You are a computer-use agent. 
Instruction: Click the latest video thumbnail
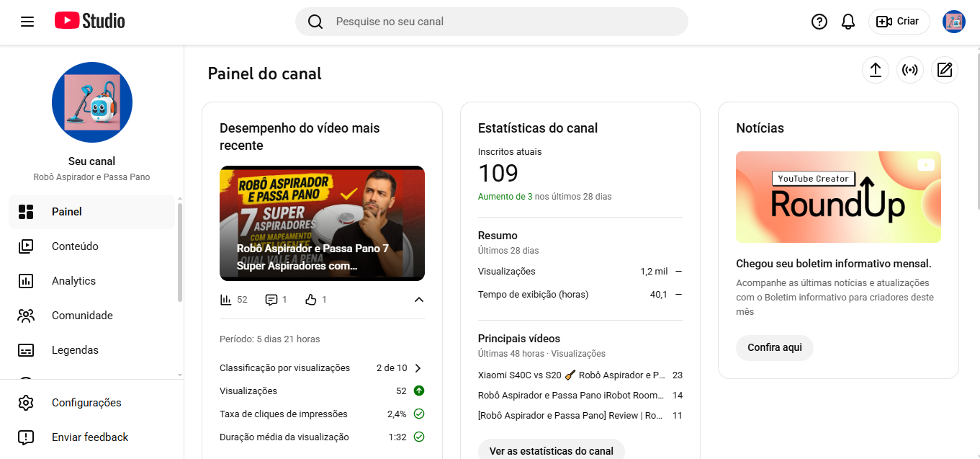(x=322, y=223)
